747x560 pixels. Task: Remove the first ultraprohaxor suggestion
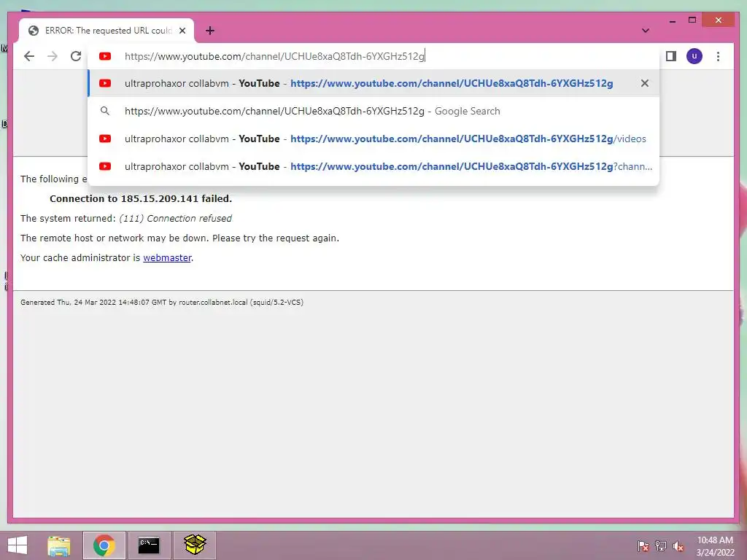(645, 83)
